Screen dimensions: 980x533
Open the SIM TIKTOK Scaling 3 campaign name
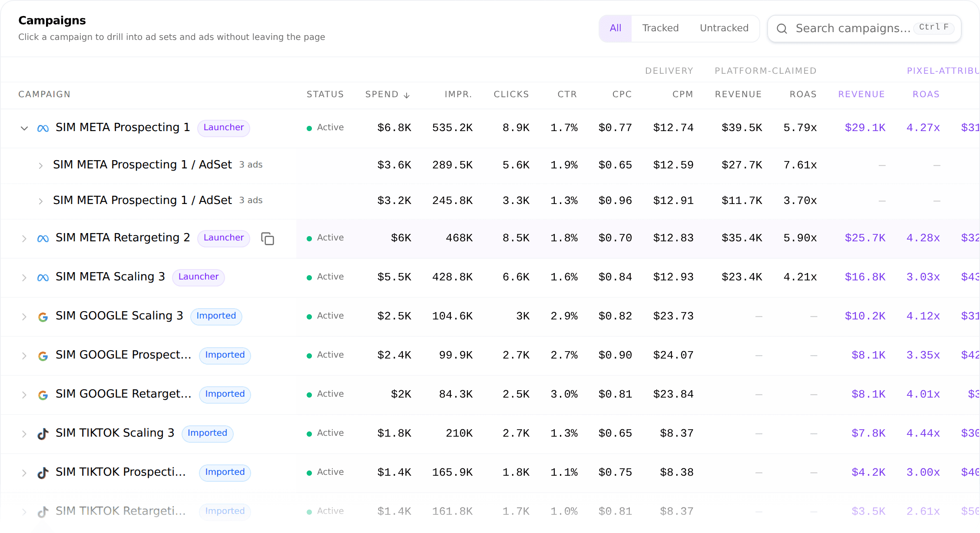[x=115, y=433]
